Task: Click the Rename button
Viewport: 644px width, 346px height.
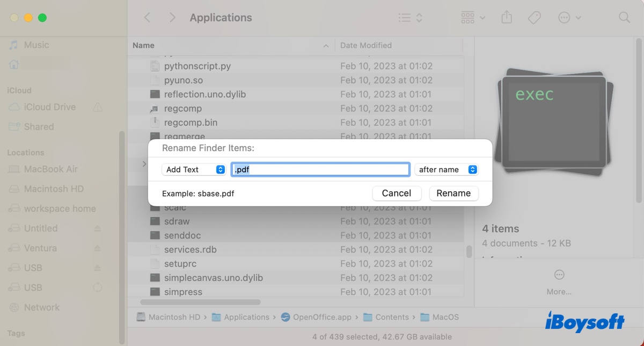Action: pyautogui.click(x=453, y=193)
